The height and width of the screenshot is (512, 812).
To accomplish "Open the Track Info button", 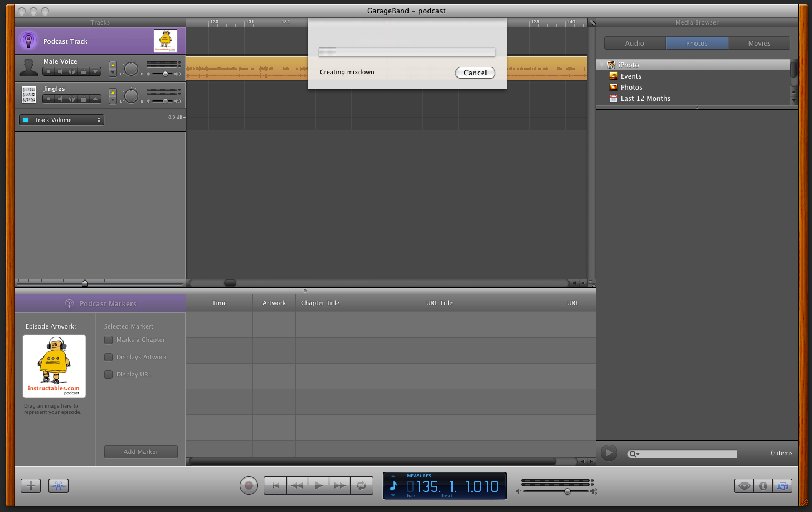I will 763,486.
